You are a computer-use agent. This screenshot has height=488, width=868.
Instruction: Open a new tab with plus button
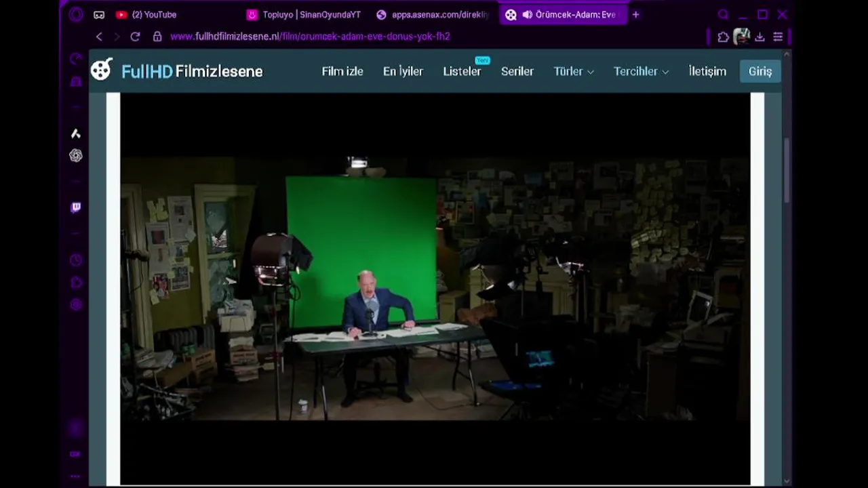point(635,14)
